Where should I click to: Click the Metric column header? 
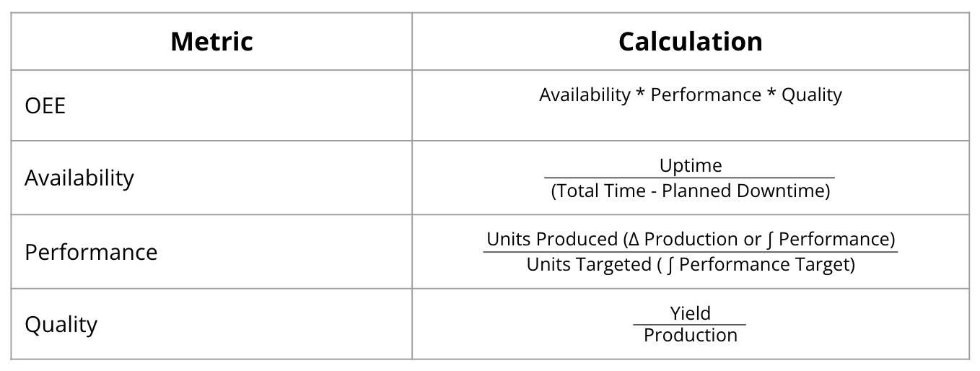[x=211, y=42]
